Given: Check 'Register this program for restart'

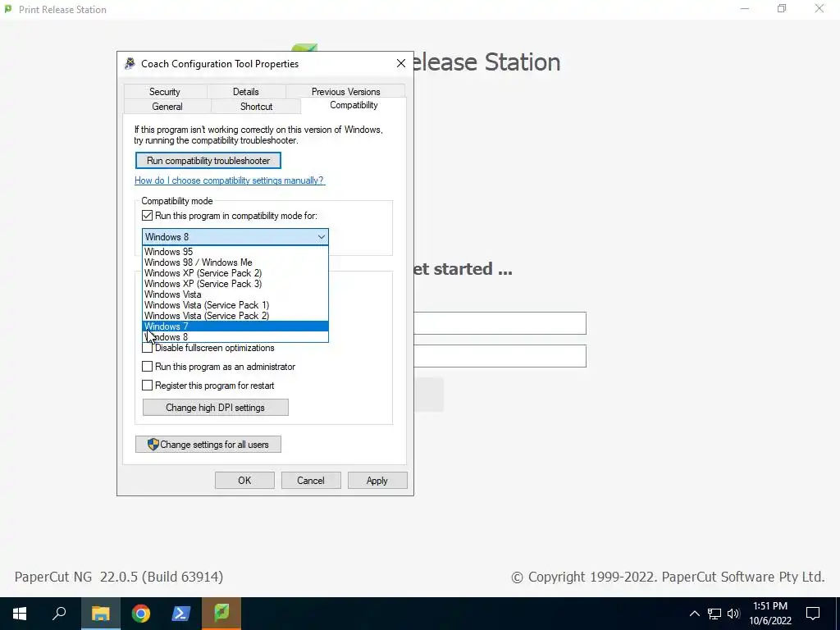Looking at the screenshot, I should (x=148, y=386).
